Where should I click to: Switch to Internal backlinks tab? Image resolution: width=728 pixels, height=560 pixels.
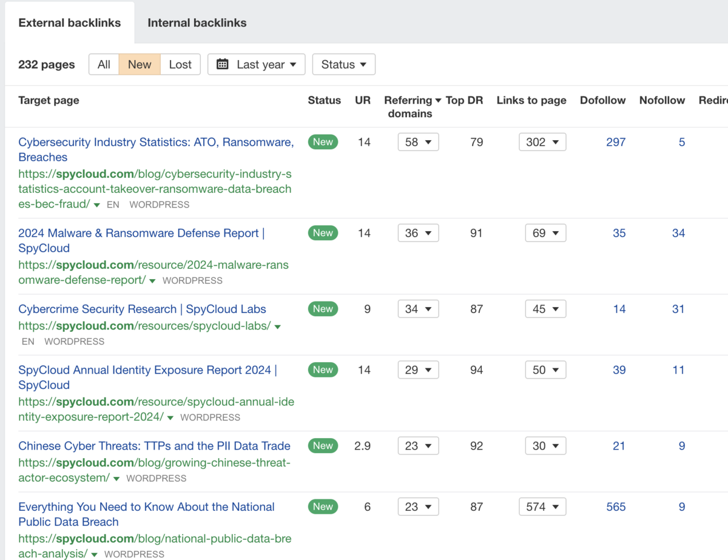pos(197,23)
